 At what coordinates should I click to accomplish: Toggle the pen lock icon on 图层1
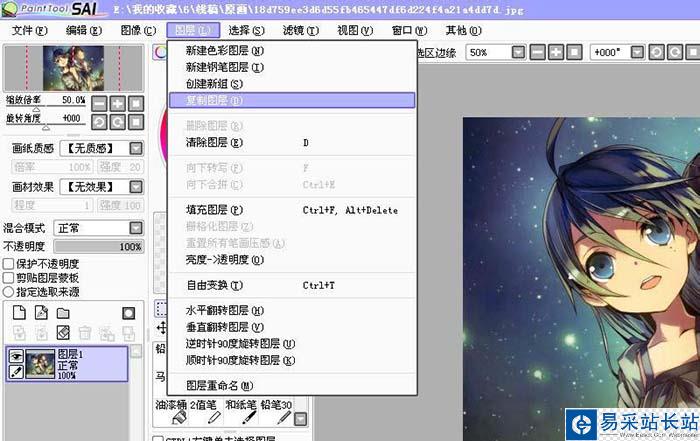pyautogui.click(x=16, y=371)
